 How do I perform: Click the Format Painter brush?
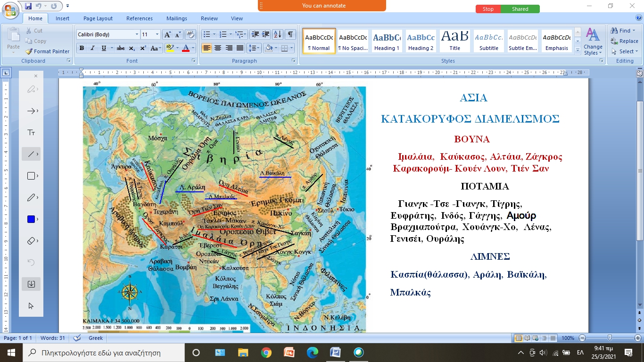click(x=47, y=51)
